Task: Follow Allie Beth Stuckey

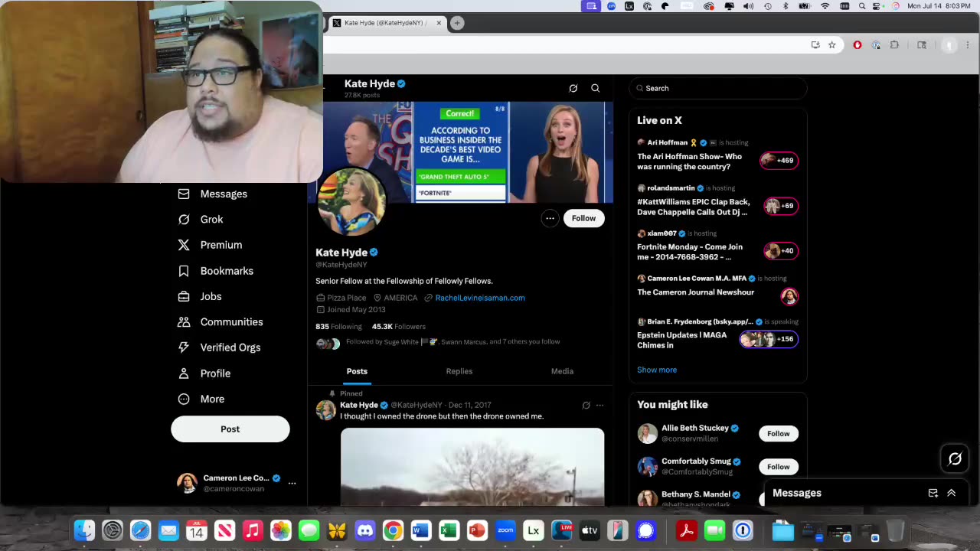Action: [x=779, y=434]
